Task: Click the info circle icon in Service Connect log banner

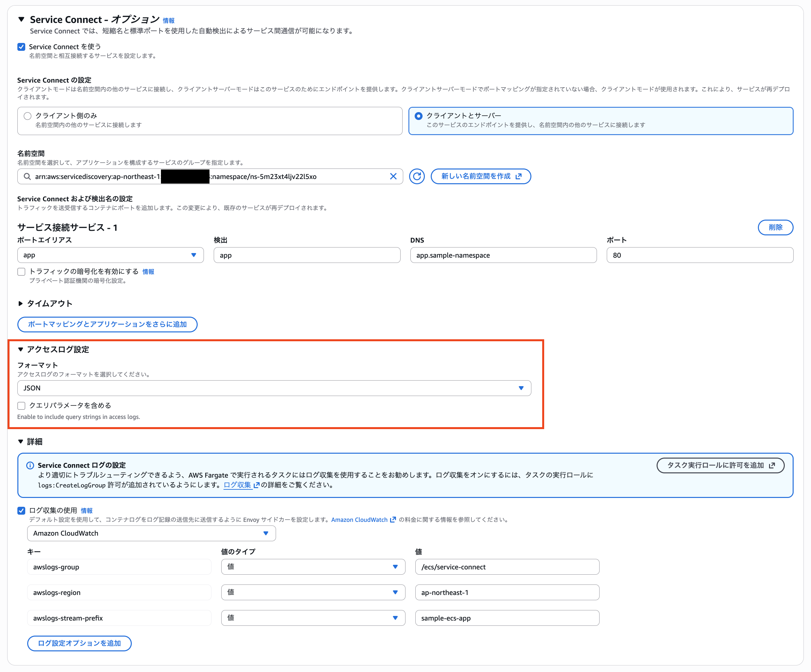Action: pos(30,465)
